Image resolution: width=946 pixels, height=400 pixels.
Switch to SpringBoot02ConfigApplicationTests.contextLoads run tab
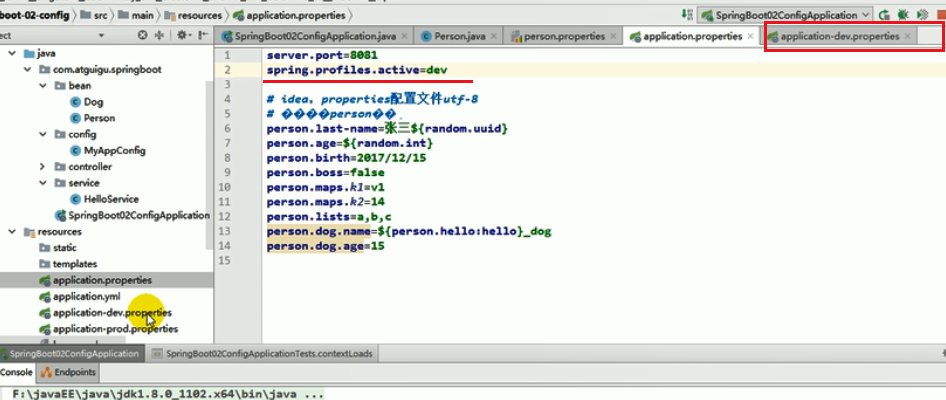tap(263, 354)
